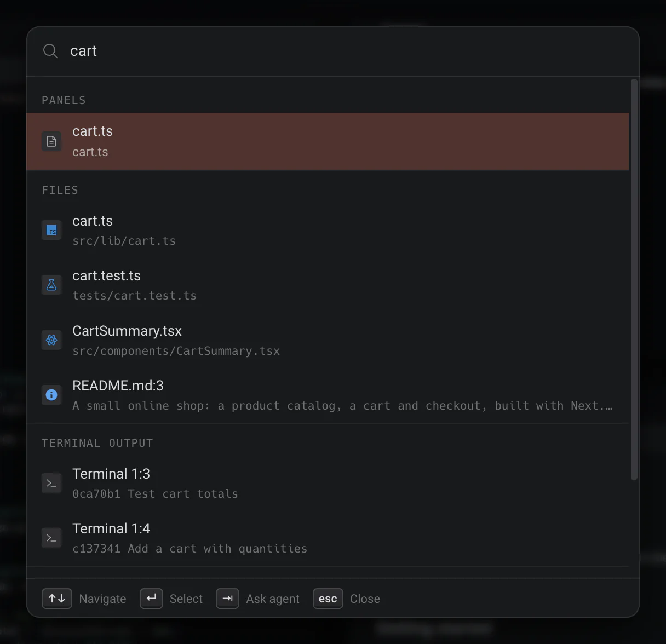Open the Terminal 1:3 output result

[x=328, y=483]
